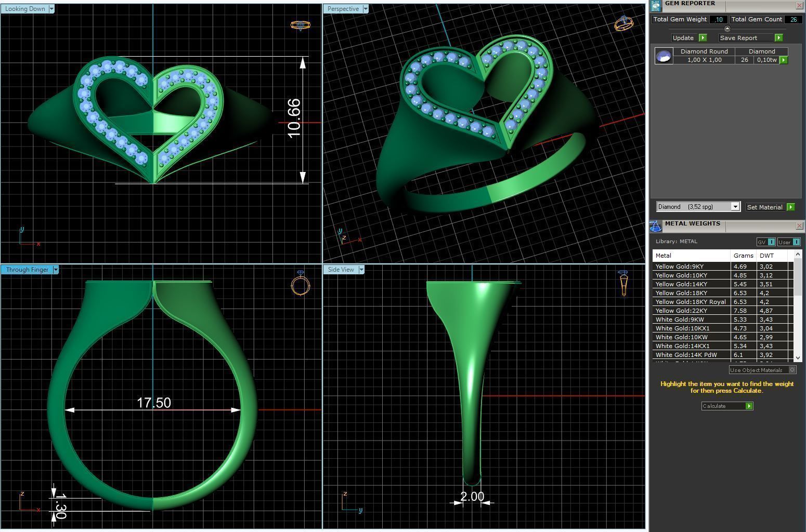Image resolution: width=806 pixels, height=532 pixels.
Task: Click the Save Report button text
Action: [x=738, y=38]
